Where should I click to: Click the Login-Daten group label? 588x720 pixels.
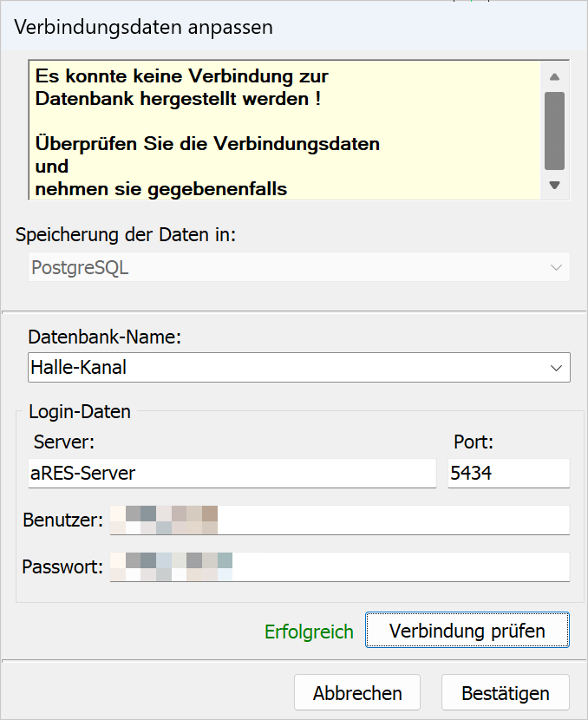click(x=80, y=412)
